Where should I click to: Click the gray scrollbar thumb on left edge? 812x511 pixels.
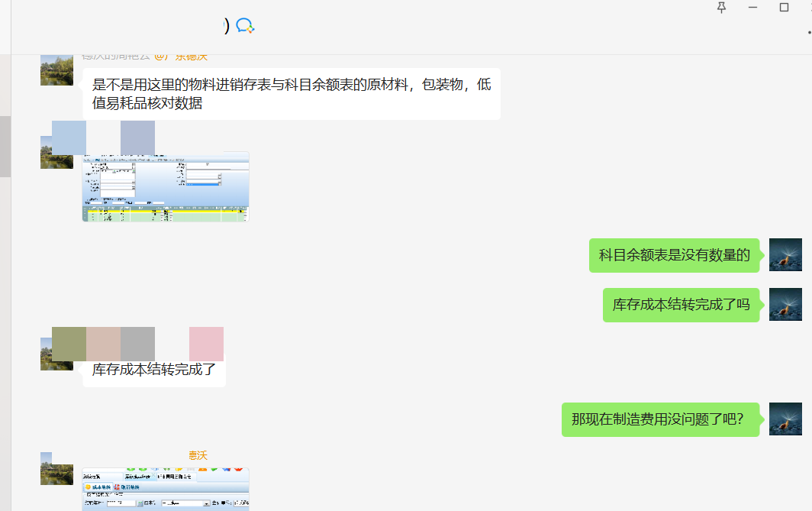point(5,147)
